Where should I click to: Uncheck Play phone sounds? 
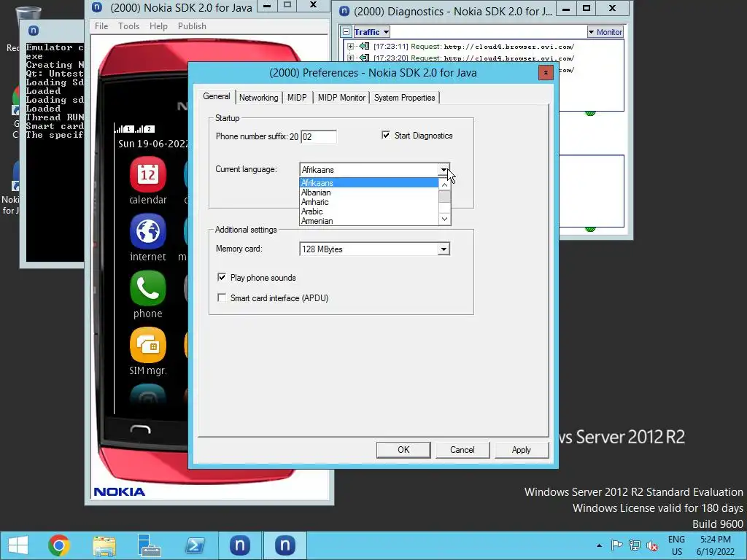[222, 277]
